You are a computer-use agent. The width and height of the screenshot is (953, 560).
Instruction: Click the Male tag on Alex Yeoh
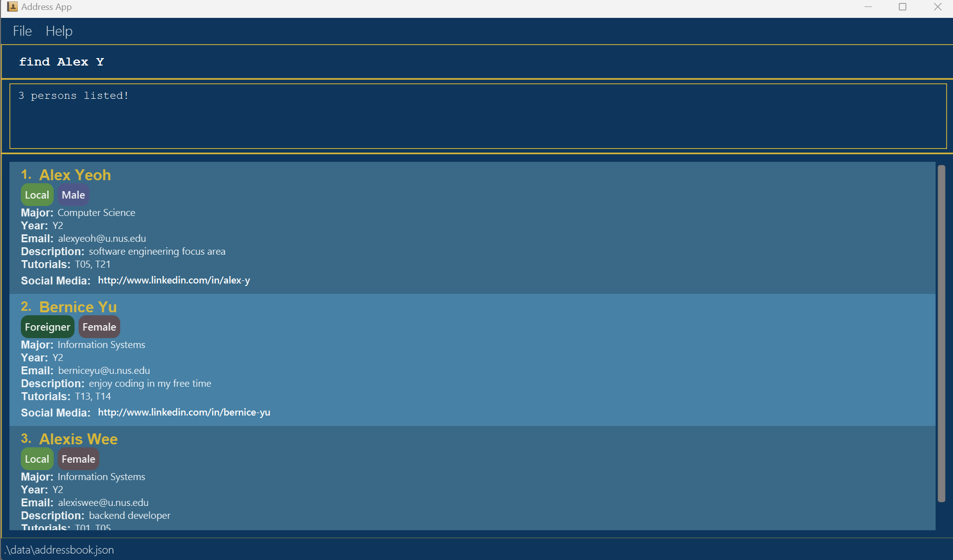[73, 195]
